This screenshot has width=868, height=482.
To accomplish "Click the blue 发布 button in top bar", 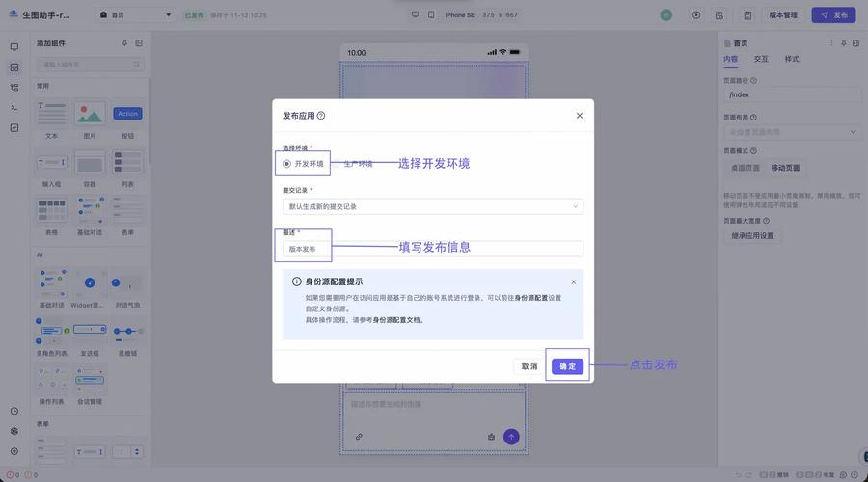I will tap(833, 15).
